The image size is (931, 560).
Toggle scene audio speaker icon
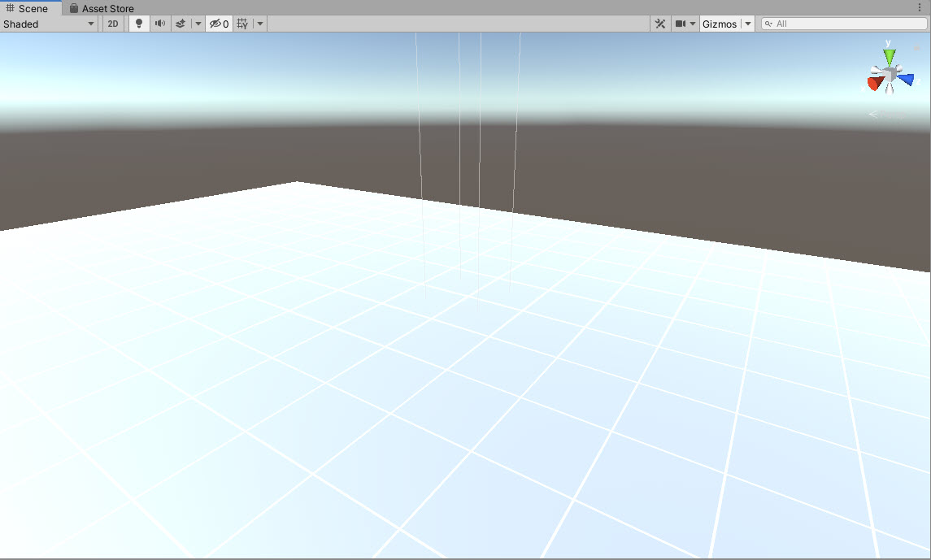click(159, 24)
